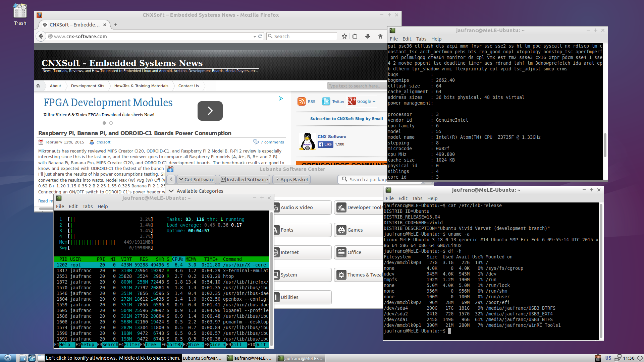Click the network tray icon
The height and width of the screenshot is (362, 644).
pos(618,358)
